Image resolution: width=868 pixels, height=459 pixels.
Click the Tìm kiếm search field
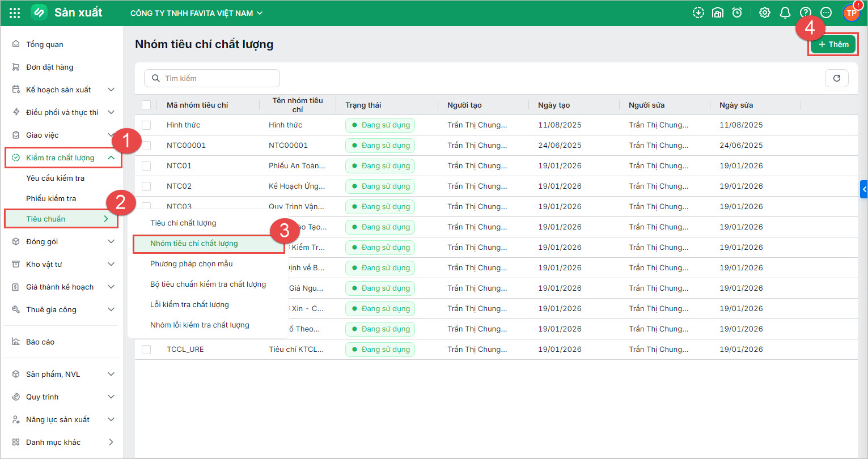click(x=212, y=78)
